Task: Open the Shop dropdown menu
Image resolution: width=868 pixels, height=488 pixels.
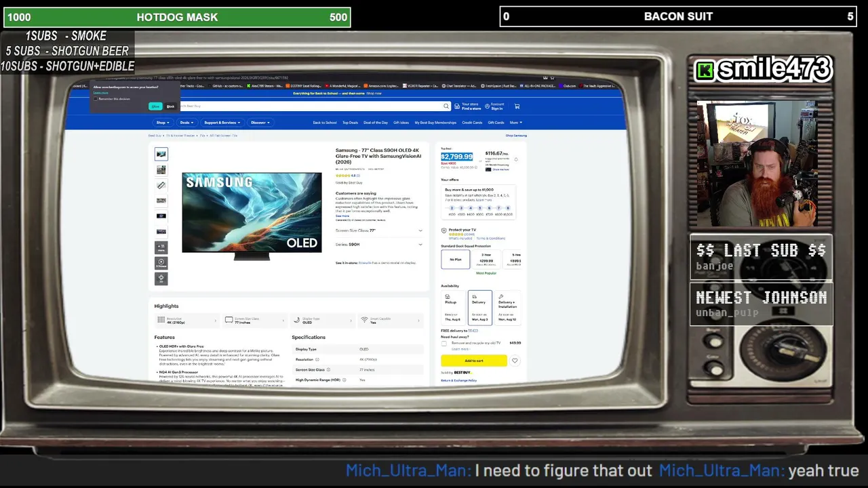Action: tap(162, 123)
